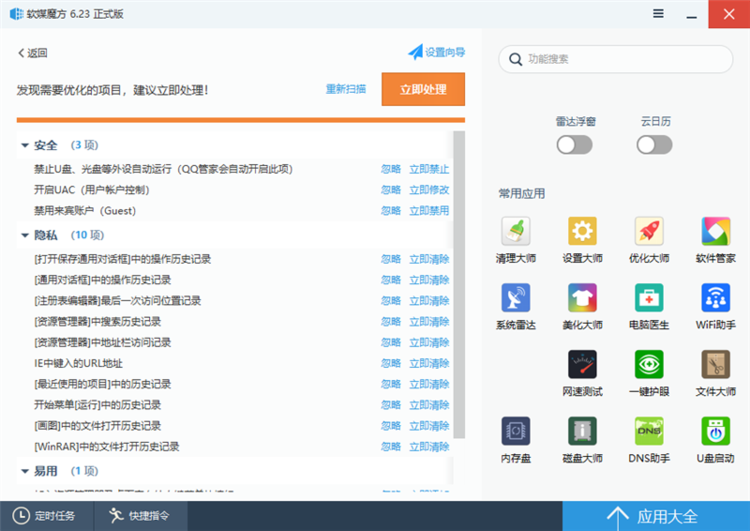This screenshot has width=750, height=531.
Task: Start 网速测试 speed test icon
Action: click(x=582, y=365)
